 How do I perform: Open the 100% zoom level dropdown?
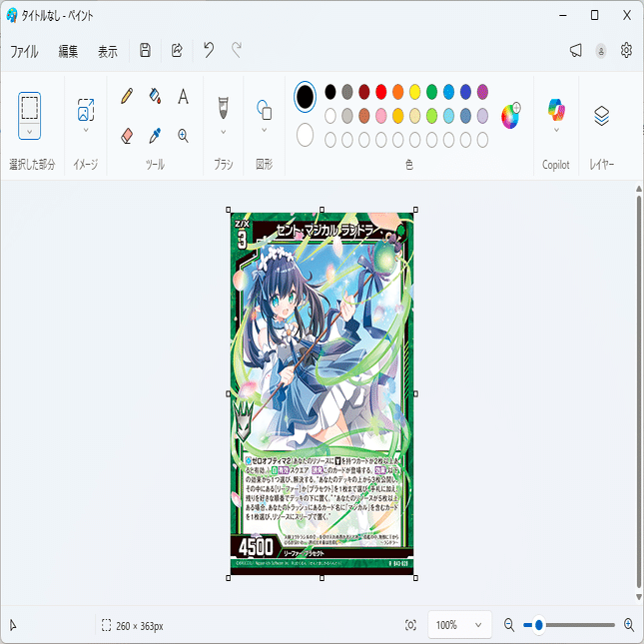pos(459,625)
